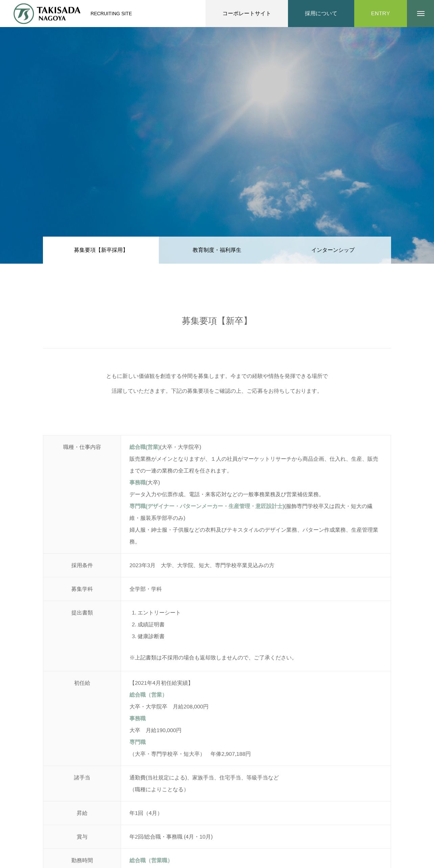
Task: Switch to the インターンシップ tab
Action: pyautogui.click(x=333, y=250)
